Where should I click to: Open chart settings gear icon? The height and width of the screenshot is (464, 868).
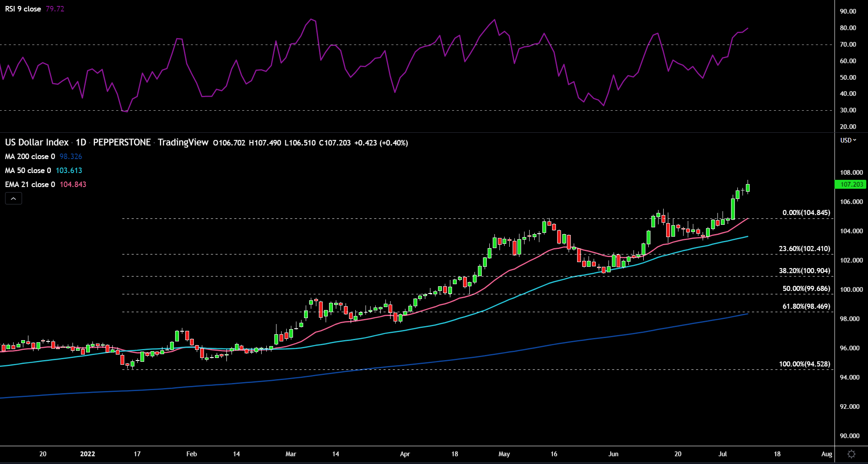851,454
